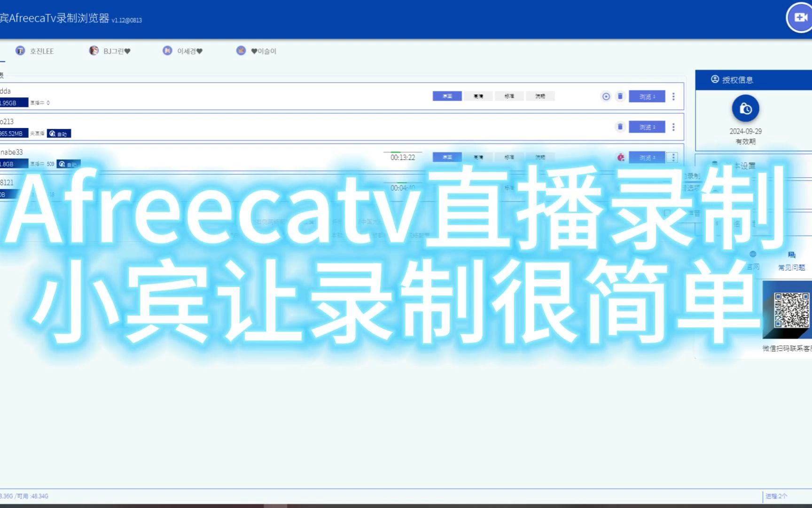Click the 호진LEE avatar icon
Viewport: 812px width, 508px height.
click(x=20, y=50)
